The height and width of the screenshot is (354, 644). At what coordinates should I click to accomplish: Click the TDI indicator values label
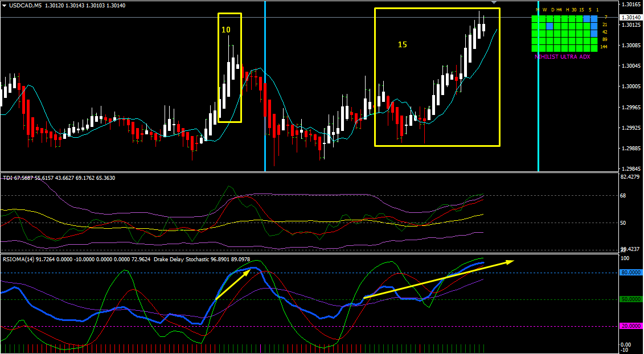tap(59, 178)
